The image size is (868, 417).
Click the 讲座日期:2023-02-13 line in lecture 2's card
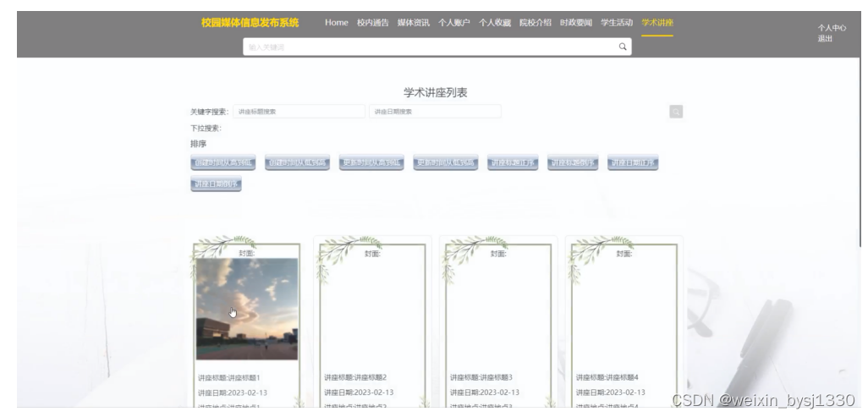coord(359,392)
